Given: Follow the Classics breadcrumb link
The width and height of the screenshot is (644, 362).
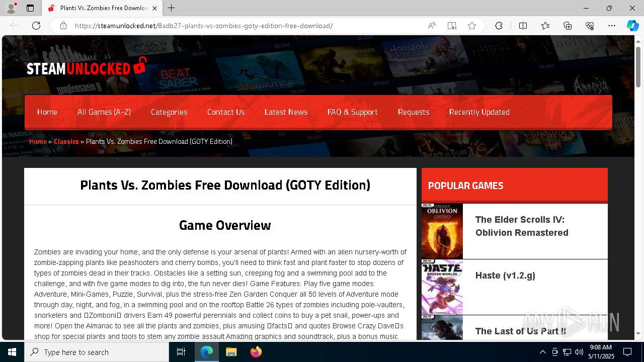Looking at the screenshot, I should [66, 141].
